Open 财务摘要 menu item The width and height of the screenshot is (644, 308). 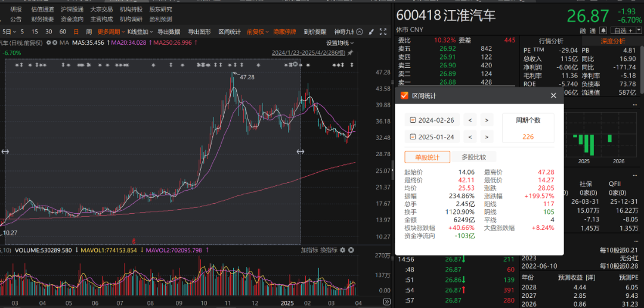tap(42, 19)
